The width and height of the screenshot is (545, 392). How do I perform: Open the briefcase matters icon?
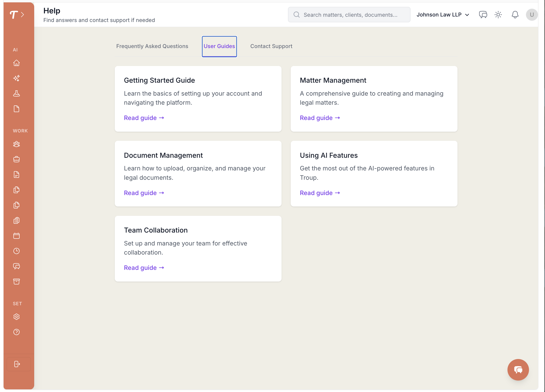pos(16,159)
